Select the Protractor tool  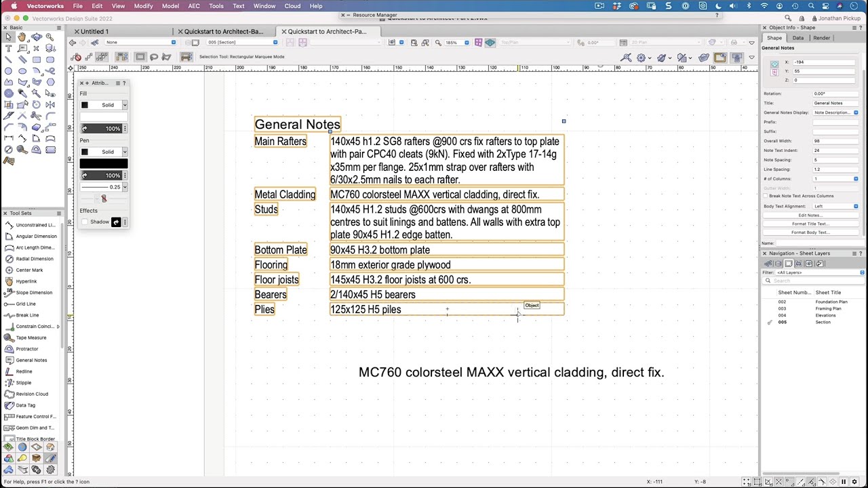27,349
